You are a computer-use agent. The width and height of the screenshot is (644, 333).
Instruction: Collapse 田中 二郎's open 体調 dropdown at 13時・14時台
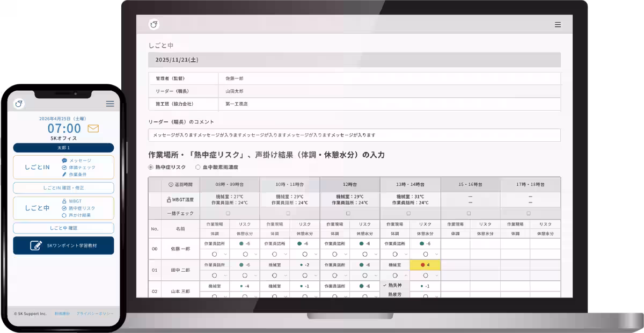[x=395, y=276]
